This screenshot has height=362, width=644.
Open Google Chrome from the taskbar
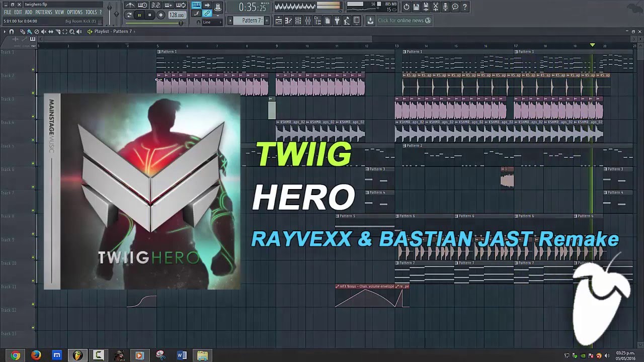click(15, 355)
